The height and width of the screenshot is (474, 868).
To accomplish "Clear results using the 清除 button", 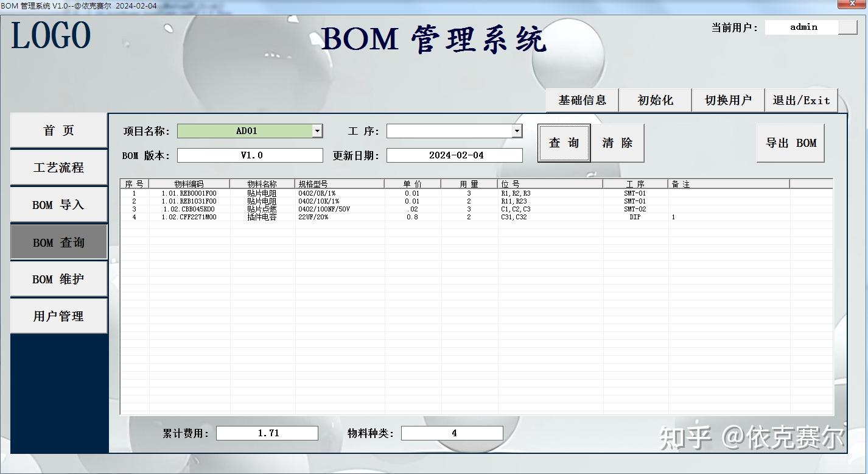I will (x=617, y=143).
